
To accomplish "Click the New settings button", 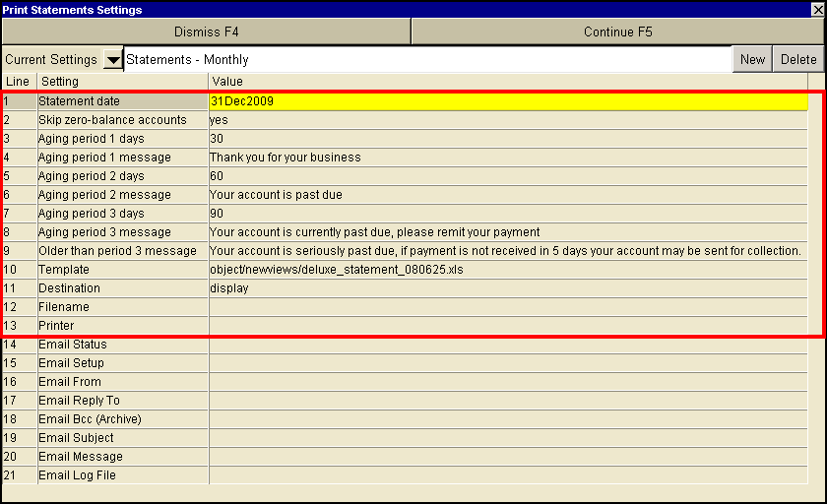I will pos(752,60).
